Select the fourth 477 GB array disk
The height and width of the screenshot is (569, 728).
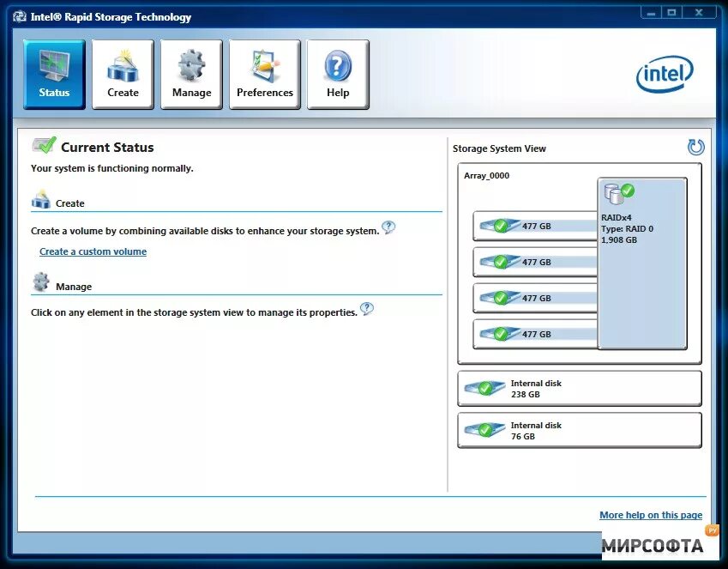click(535, 334)
